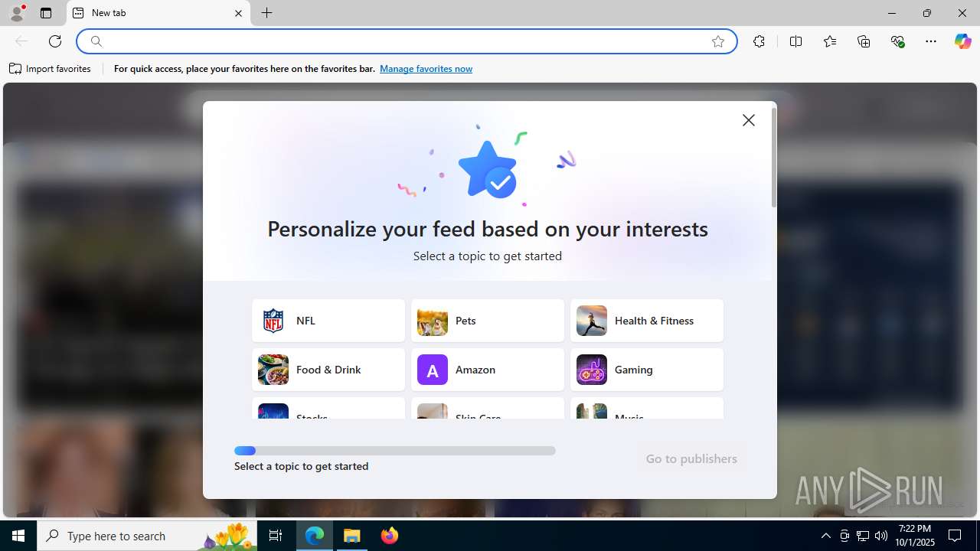Click the progress bar in dialog

click(395, 451)
